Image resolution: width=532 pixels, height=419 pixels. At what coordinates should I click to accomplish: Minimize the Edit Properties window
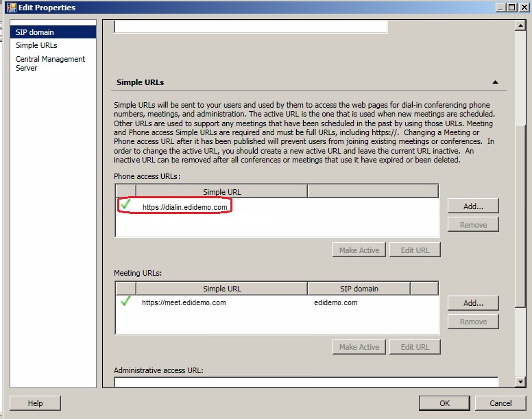(500, 7)
